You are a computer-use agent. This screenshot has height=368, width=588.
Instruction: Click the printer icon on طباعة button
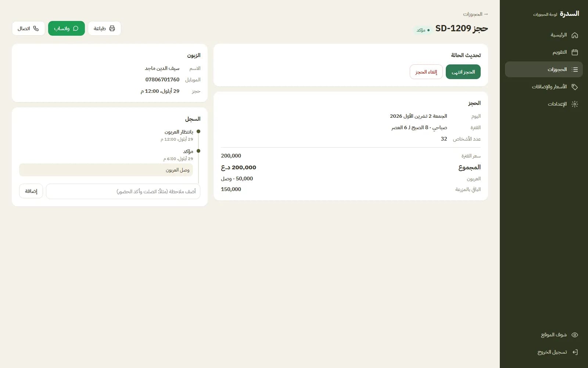[112, 28]
